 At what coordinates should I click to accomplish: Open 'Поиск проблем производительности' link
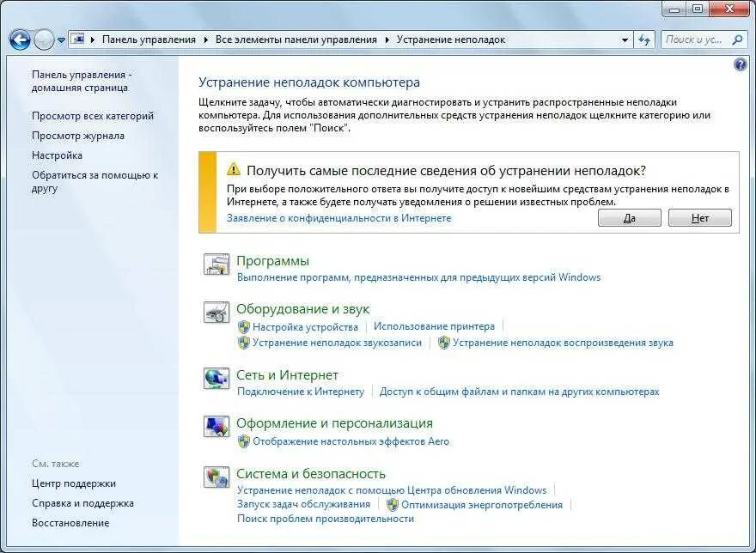326,520
